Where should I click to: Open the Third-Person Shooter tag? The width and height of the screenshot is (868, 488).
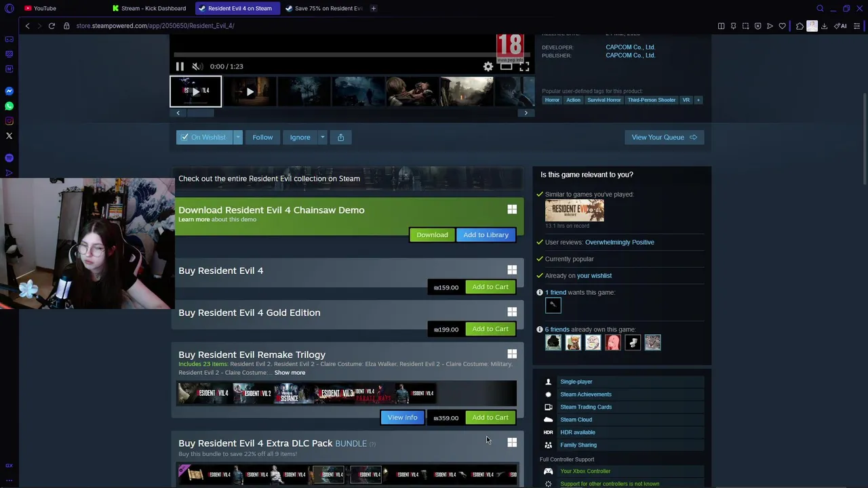coord(652,100)
